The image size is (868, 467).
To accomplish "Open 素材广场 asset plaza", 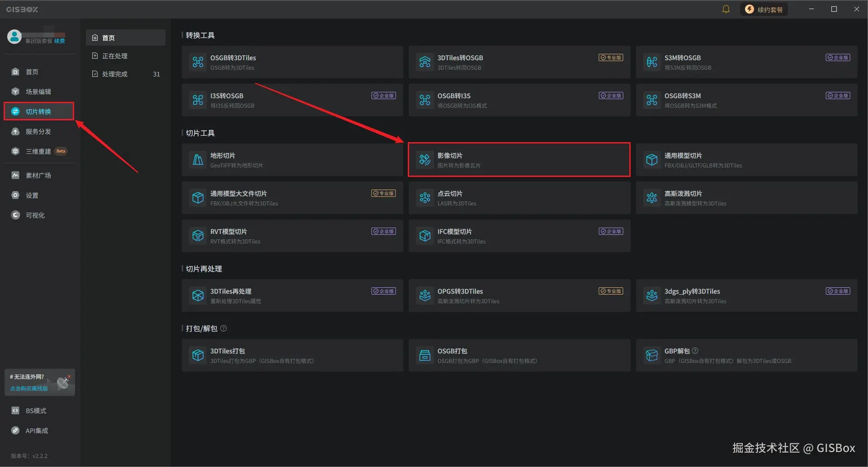I will (39, 175).
